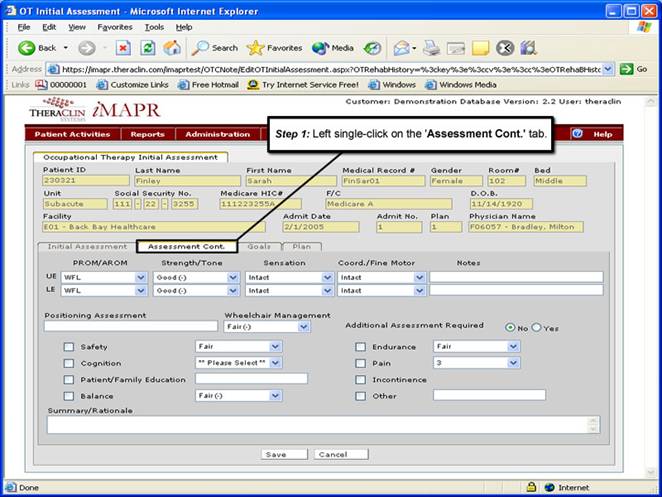This screenshot has width=662, height=497.
Task: Enable the Safety checkbox
Action: [69, 347]
